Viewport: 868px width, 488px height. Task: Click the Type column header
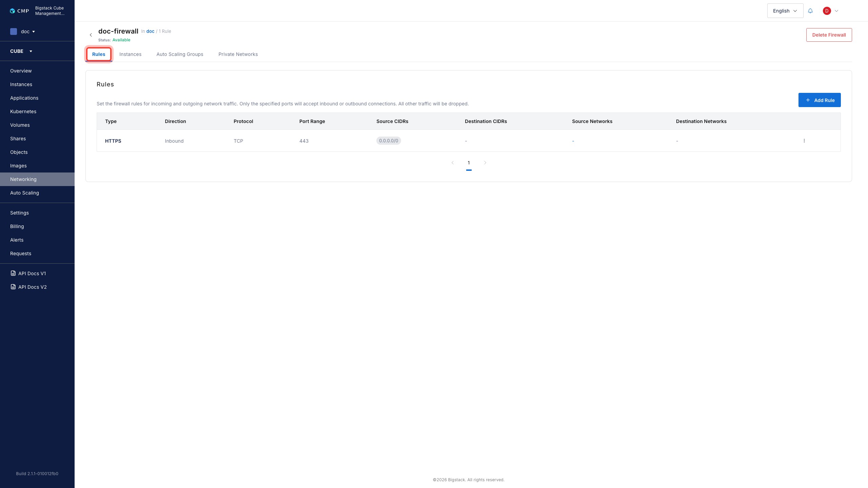click(x=111, y=121)
